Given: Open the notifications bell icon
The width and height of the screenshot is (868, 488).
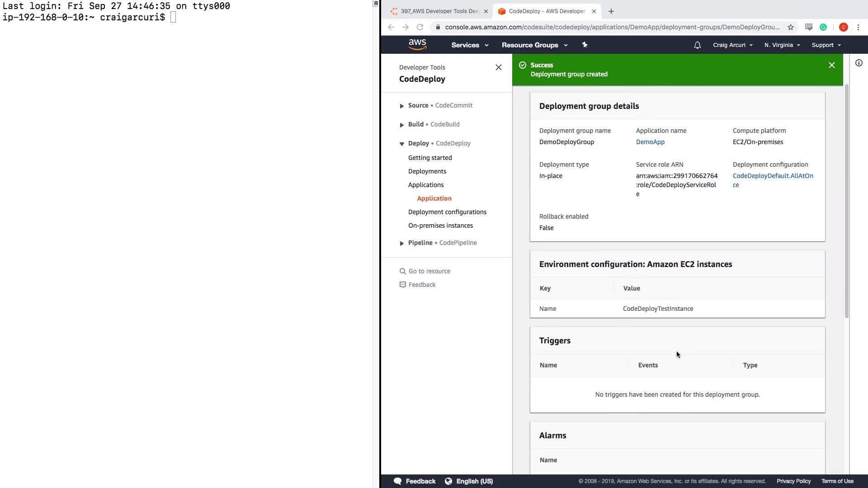Looking at the screenshot, I should click(x=697, y=45).
